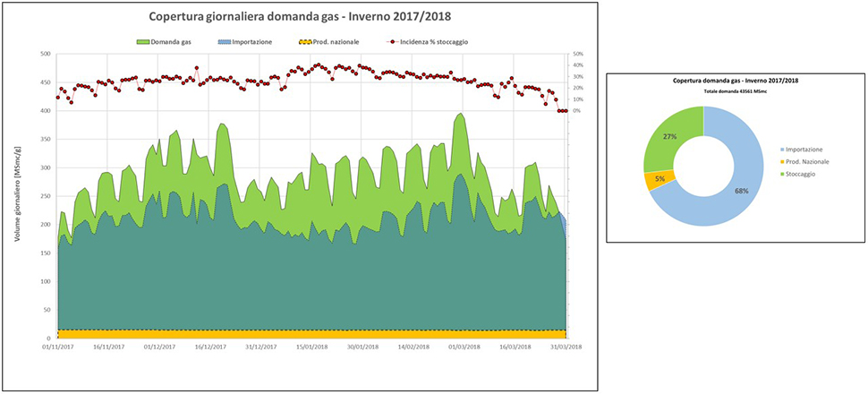Click the 500 label on the volume axis
Screen dimensions: 868x394
click(46, 54)
